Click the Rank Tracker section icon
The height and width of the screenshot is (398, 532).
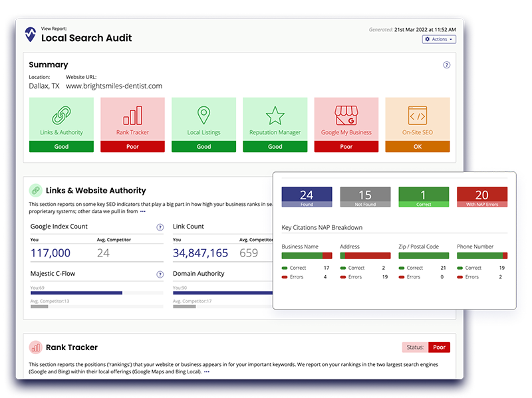pyautogui.click(x=35, y=347)
